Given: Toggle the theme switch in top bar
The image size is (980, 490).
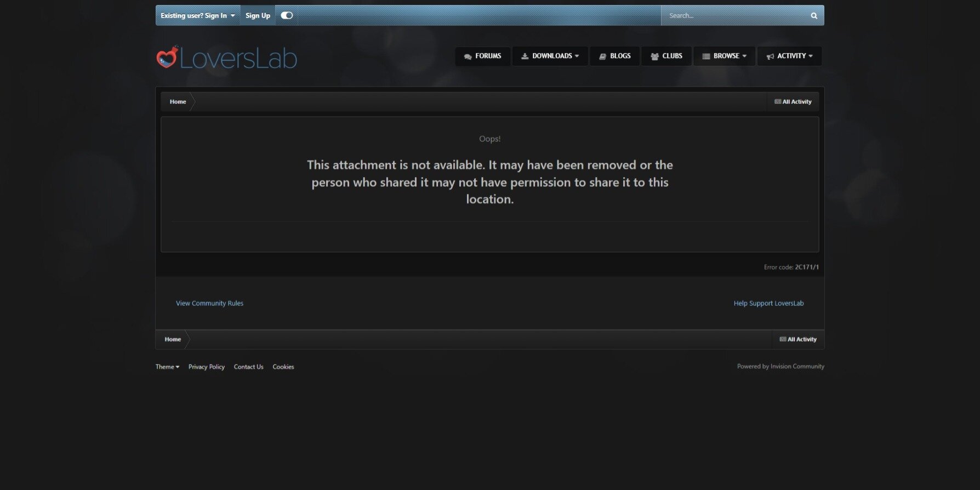Looking at the screenshot, I should click(287, 15).
